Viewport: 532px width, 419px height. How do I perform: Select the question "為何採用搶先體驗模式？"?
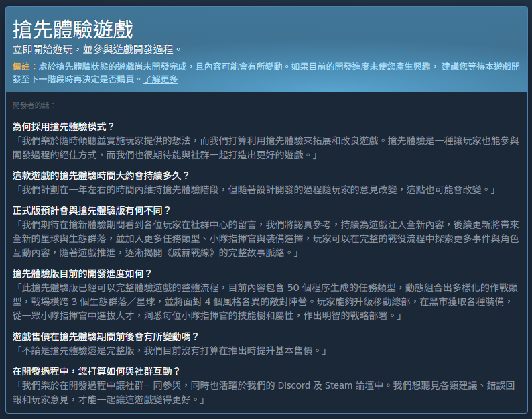[x=64, y=126]
